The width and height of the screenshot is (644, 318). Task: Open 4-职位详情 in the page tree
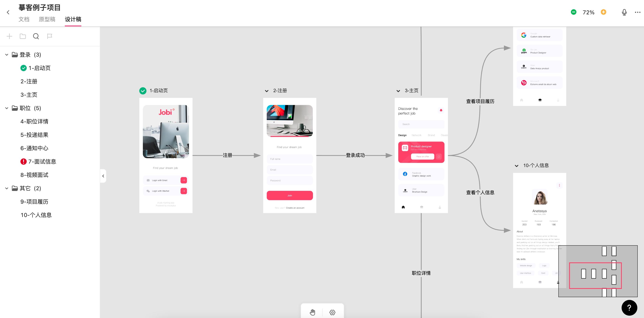coord(34,122)
